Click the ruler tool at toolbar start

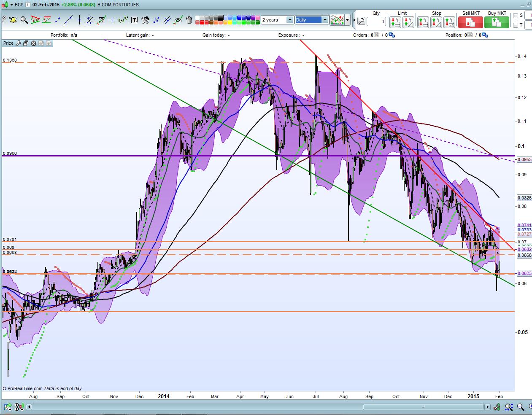coord(4,20)
